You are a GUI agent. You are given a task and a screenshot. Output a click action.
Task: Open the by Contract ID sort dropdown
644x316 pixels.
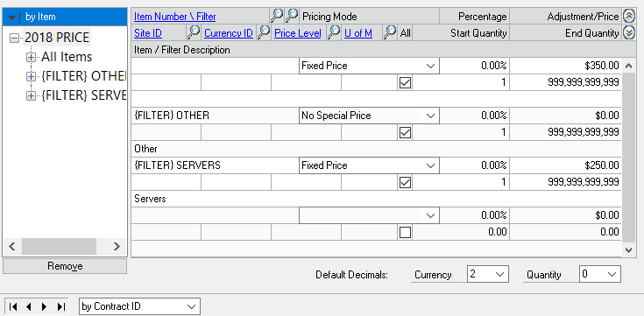191,306
